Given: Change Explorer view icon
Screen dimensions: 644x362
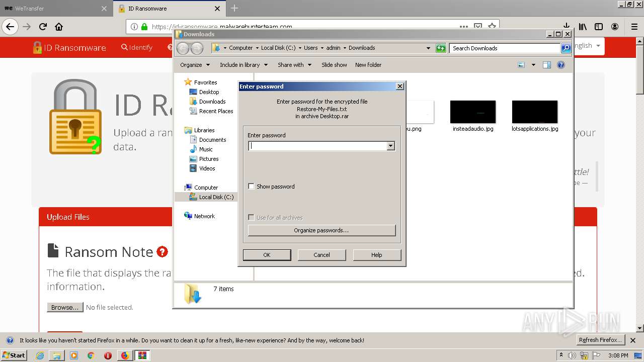Looking at the screenshot, I should [x=521, y=65].
